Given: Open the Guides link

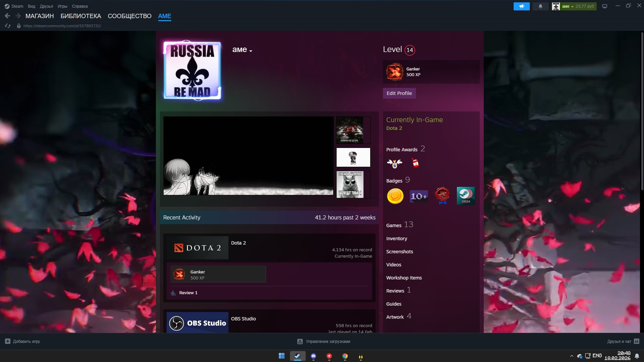Looking at the screenshot, I should [394, 304].
